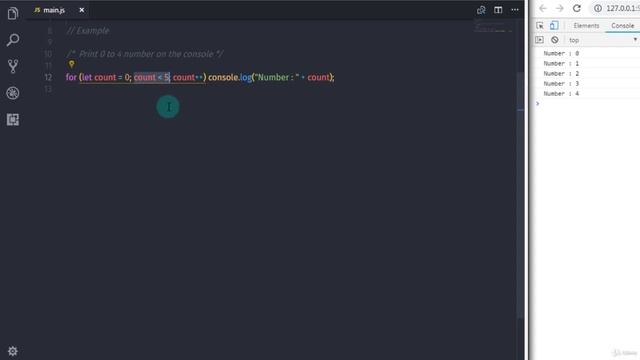Open the top context dropdown
The height and width of the screenshot is (360, 640).
tap(602, 40)
